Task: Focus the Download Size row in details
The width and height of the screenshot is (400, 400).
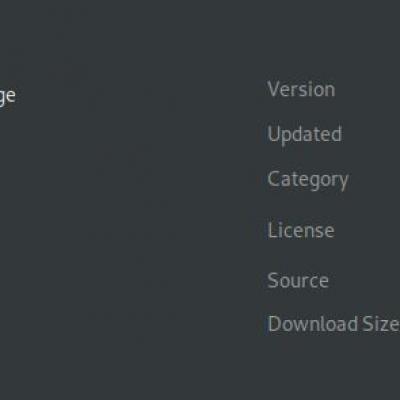Action: tap(333, 324)
